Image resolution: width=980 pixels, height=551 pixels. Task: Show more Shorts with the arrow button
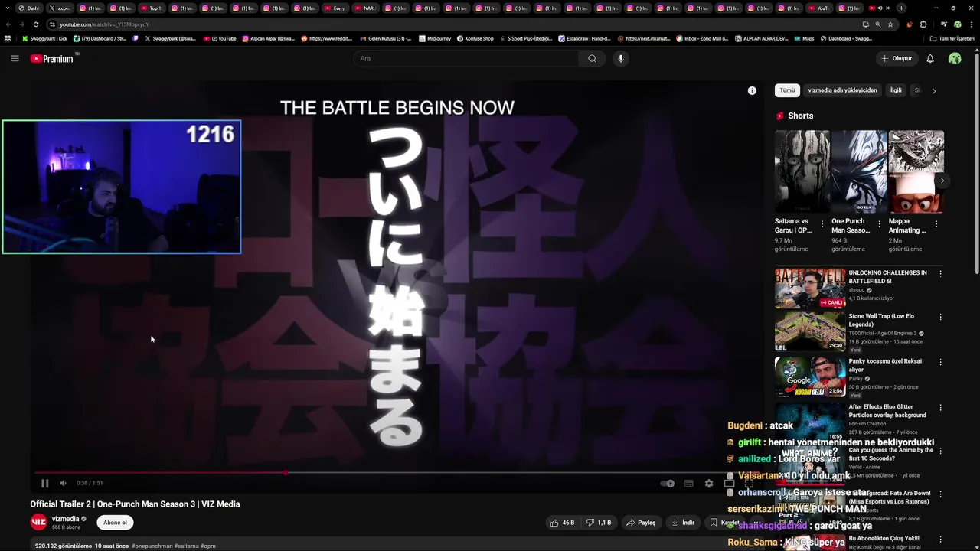[942, 181]
